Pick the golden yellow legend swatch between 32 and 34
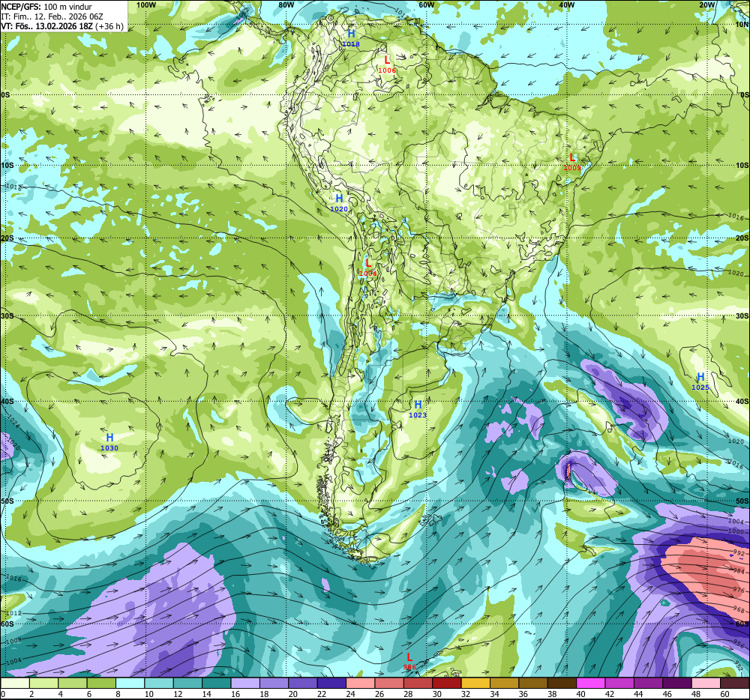This screenshot has width=750, height=700. point(475,684)
